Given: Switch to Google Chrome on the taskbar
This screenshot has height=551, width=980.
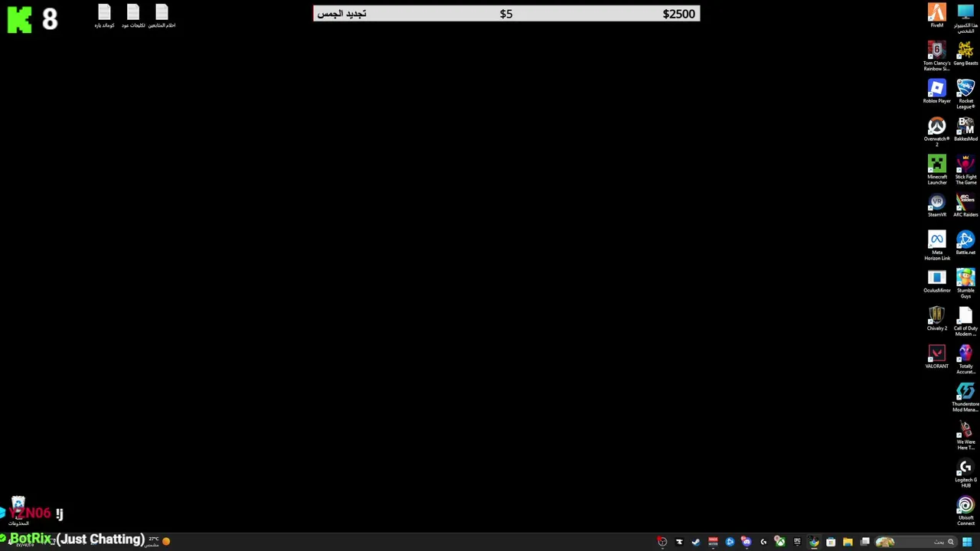Looking at the screenshot, I should pyautogui.click(x=814, y=542).
